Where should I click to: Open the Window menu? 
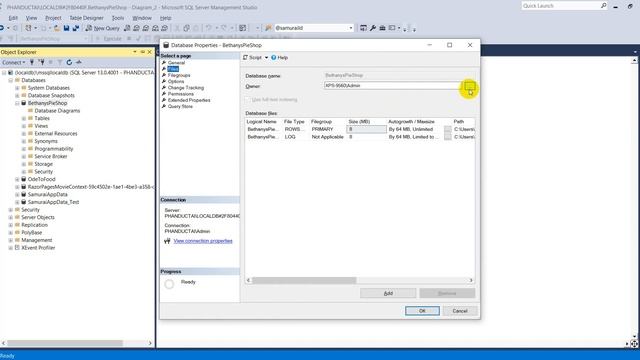pos(142,18)
